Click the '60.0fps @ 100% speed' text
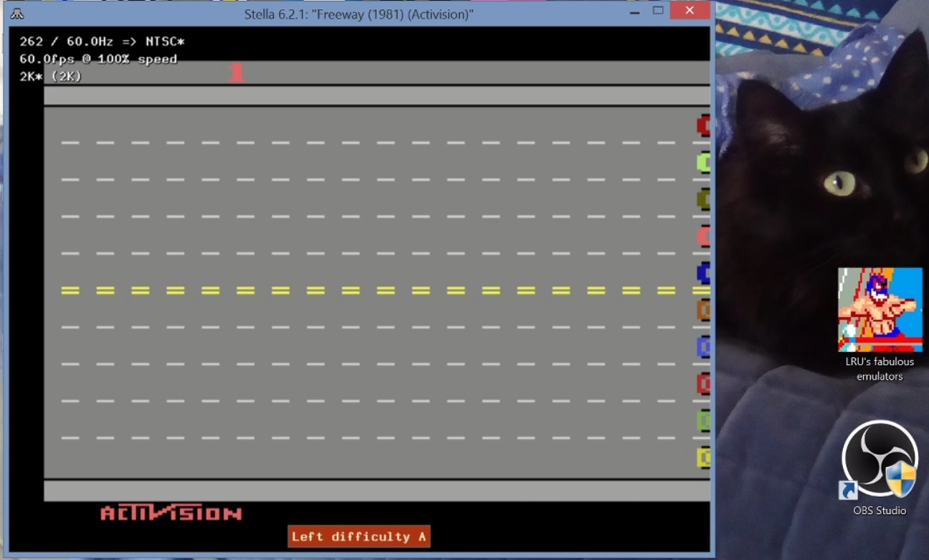The width and height of the screenshot is (929, 560). coord(98,59)
